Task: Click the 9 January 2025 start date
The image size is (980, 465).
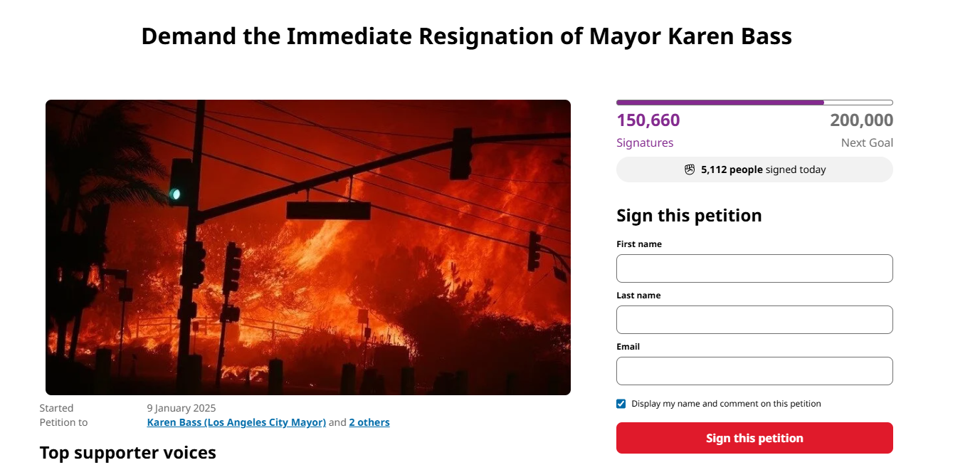Action: point(181,408)
